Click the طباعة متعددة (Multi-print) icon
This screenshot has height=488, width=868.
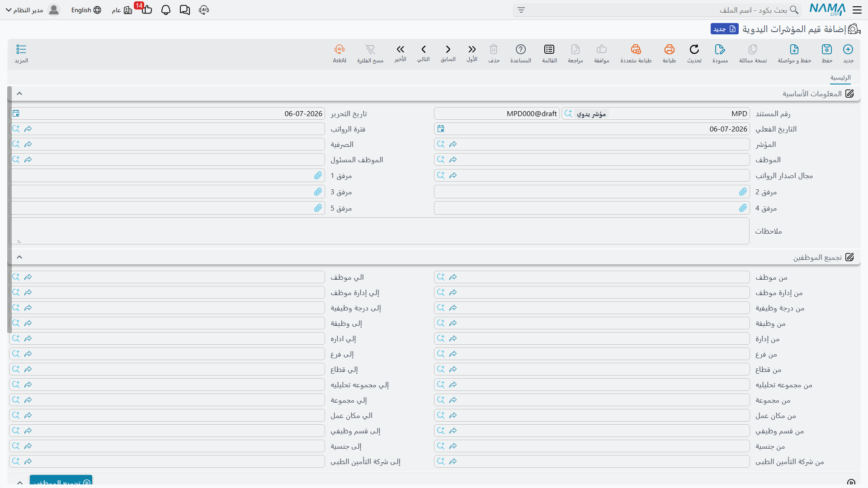[636, 49]
